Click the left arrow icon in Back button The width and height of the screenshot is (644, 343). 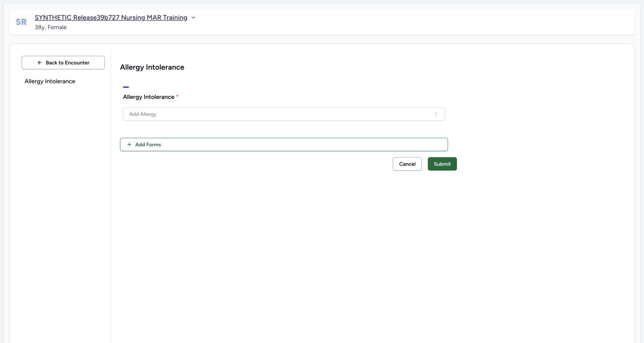coord(40,63)
